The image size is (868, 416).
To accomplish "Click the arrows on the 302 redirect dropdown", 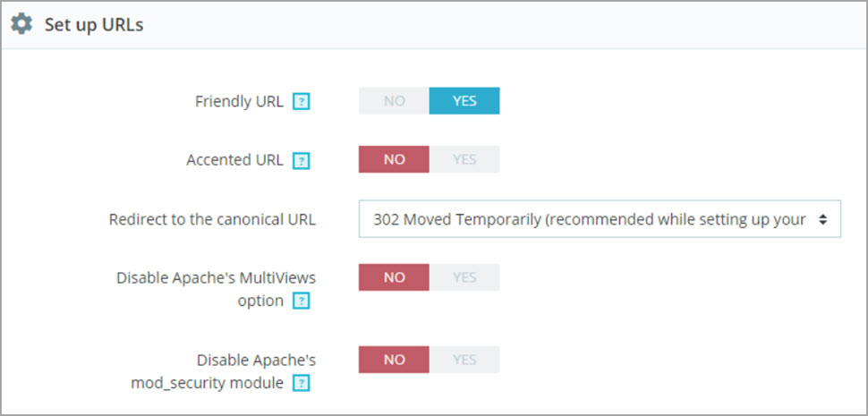I will tap(822, 219).
